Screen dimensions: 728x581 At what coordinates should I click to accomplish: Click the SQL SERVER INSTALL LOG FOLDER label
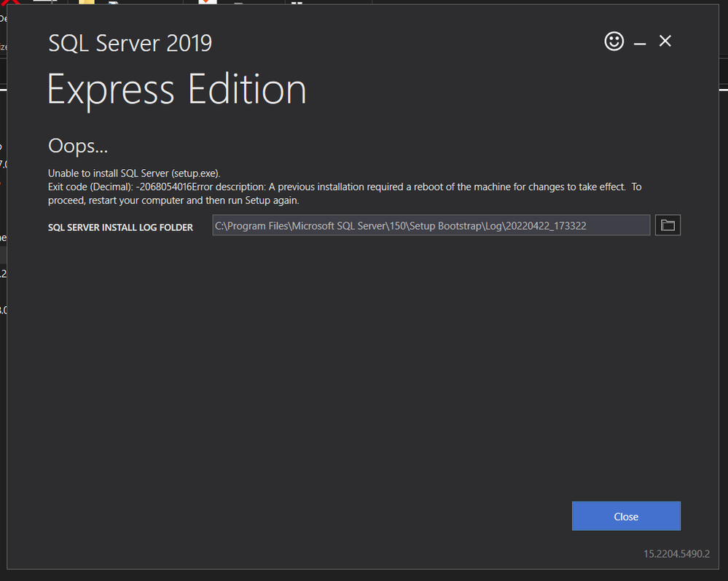pyautogui.click(x=120, y=227)
